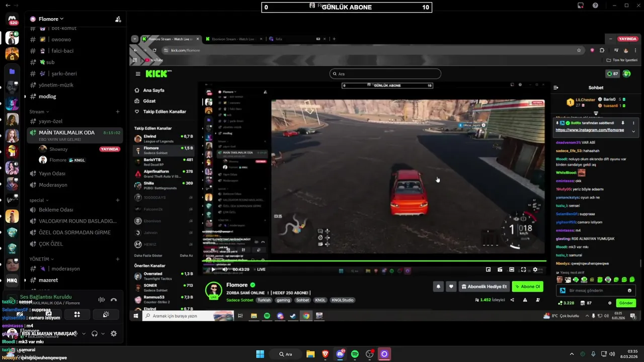Collapse the special channel category
644x362 pixels.
pyautogui.click(x=39, y=200)
